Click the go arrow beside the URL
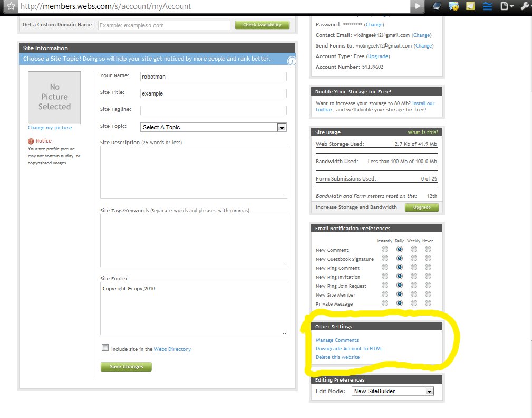 click(x=418, y=6)
